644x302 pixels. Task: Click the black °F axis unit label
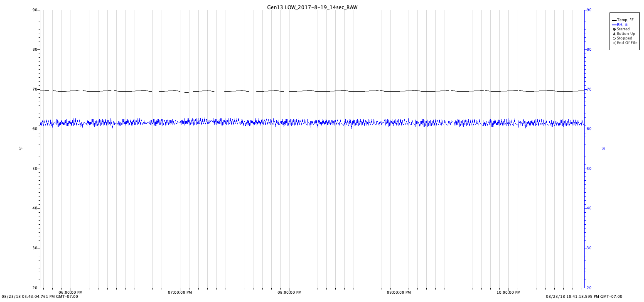[20, 149]
